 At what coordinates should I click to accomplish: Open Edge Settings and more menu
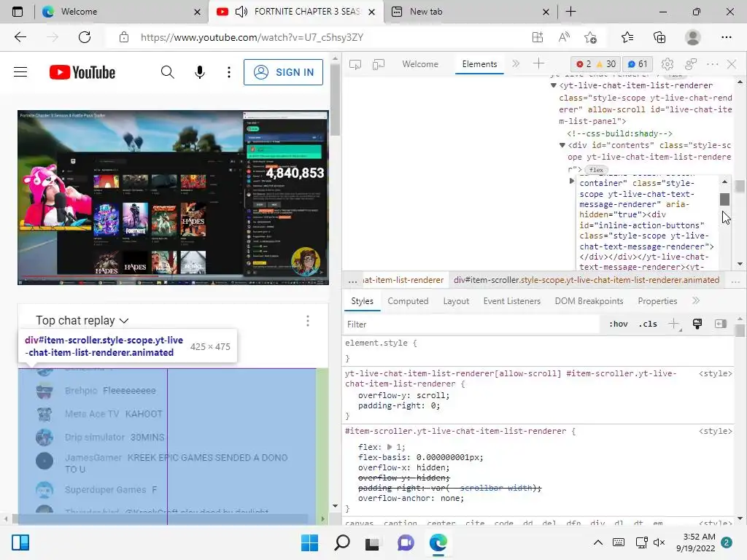click(x=726, y=37)
